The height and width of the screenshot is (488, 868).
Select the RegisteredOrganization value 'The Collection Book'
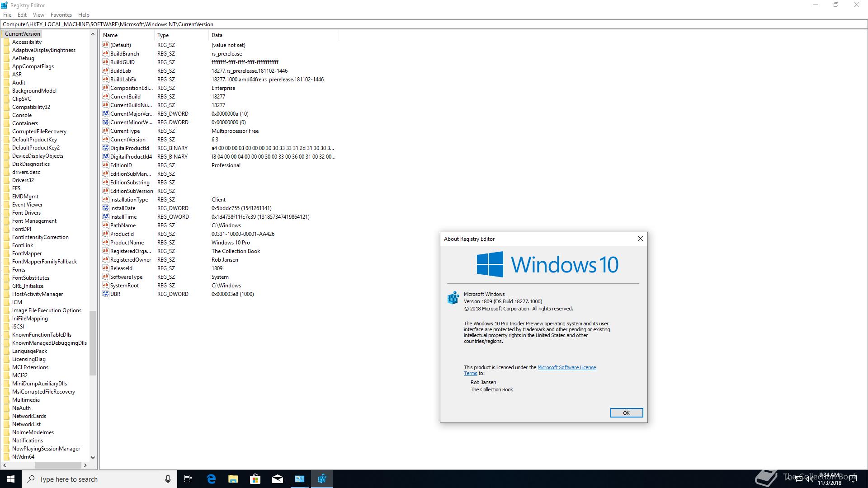pyautogui.click(x=236, y=251)
